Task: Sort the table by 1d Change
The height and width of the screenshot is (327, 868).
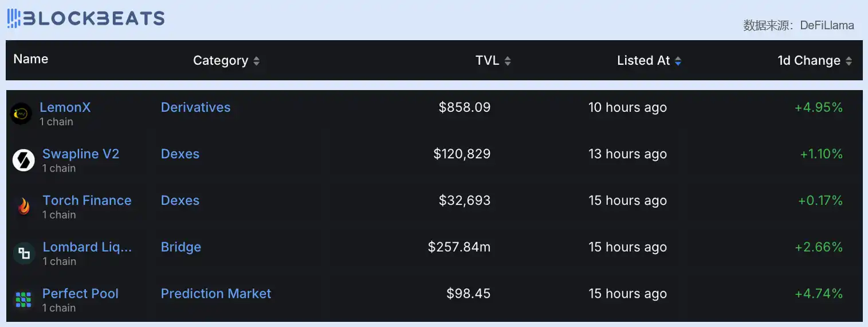Action: pyautogui.click(x=849, y=61)
